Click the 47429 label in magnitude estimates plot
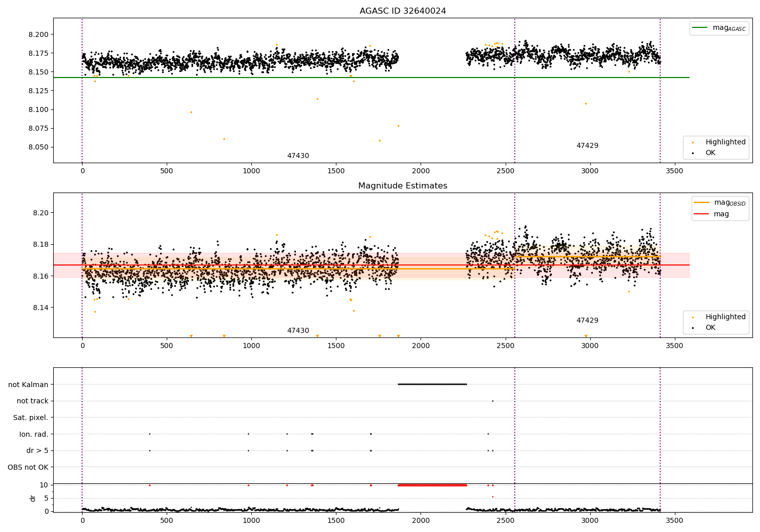This screenshot has height=532, width=760. tap(587, 321)
